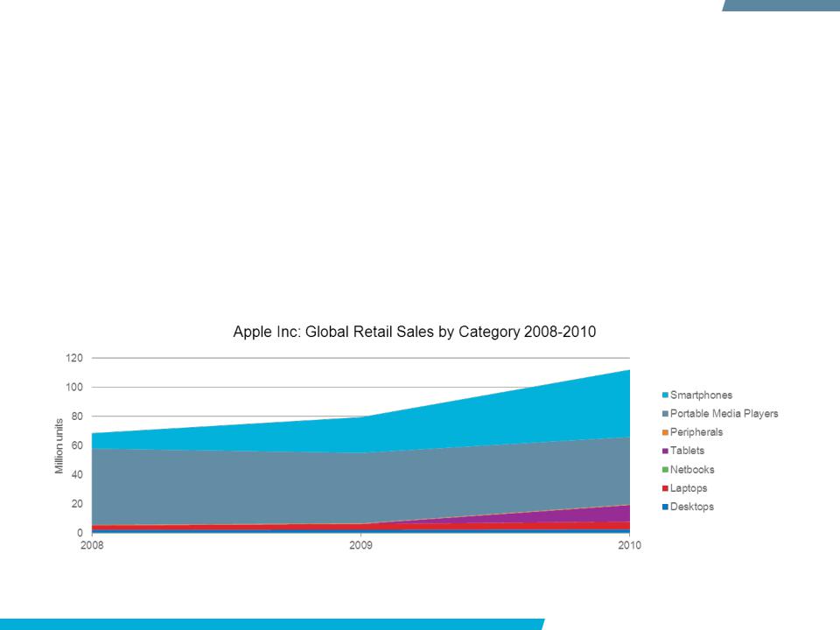
Task: Click the chart title Apple Inc: Global Retail Sales
Action: [415, 332]
